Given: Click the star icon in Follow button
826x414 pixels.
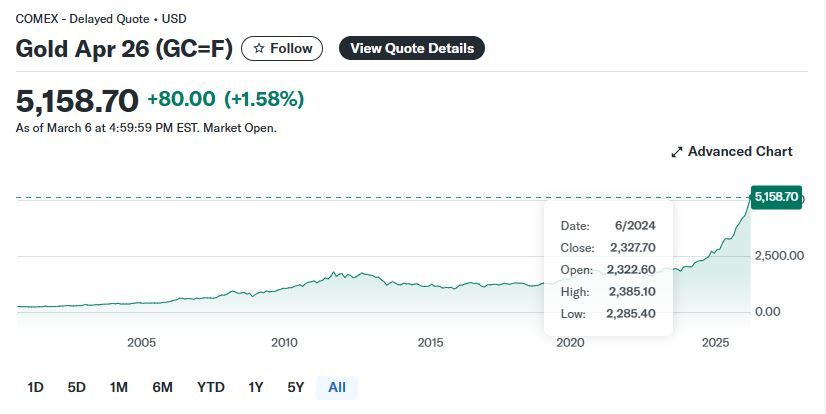Looking at the screenshot, I should click(x=259, y=48).
